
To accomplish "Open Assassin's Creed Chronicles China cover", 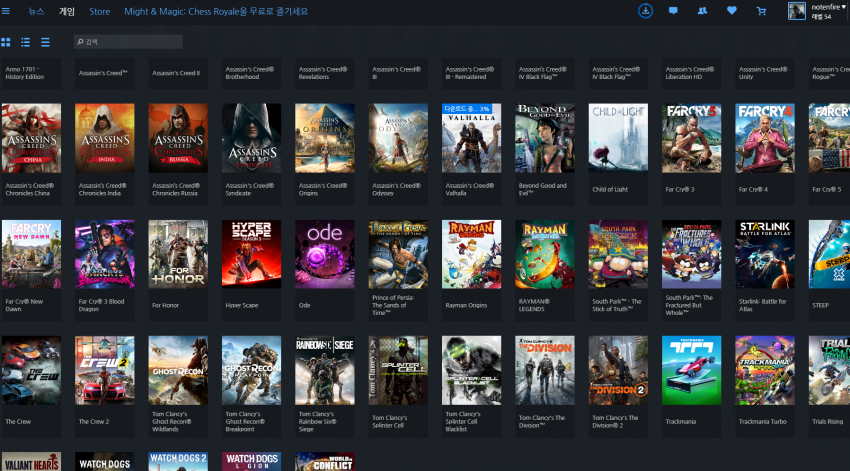I will [31, 138].
